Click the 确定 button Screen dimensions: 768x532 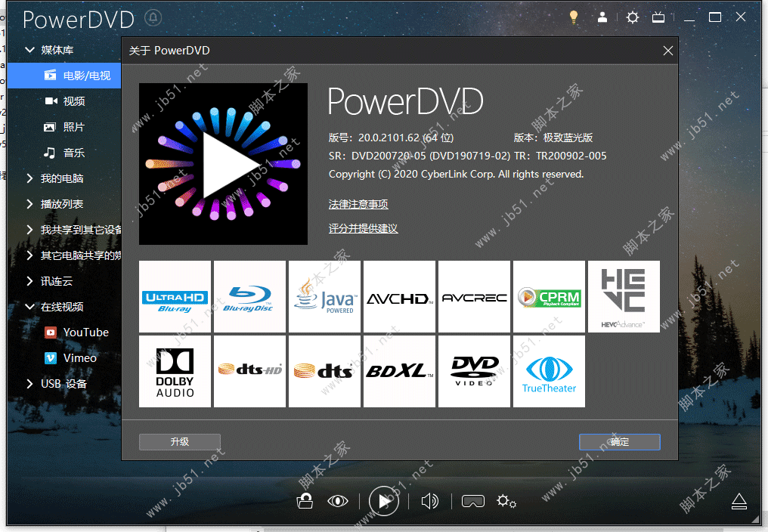(x=620, y=442)
